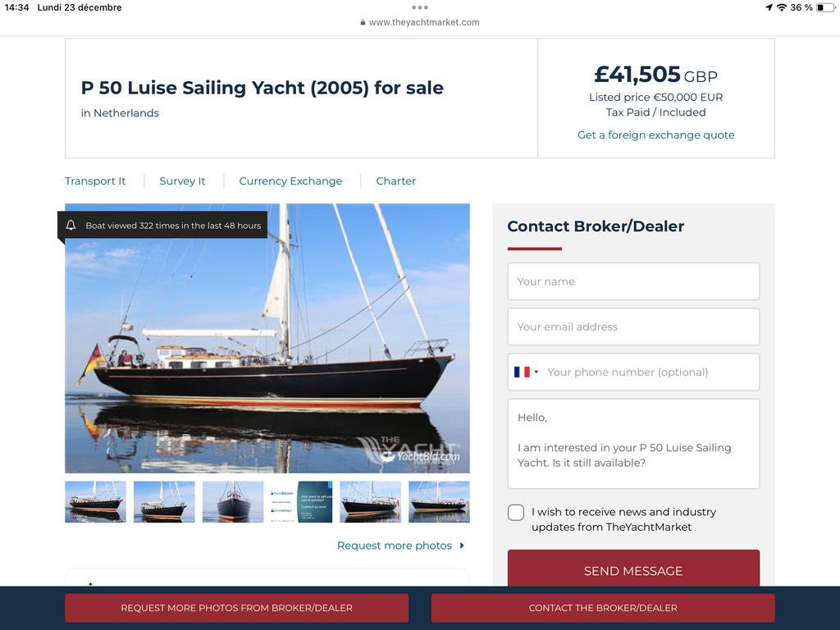
Task: Open the Survey It tab
Action: [182, 181]
